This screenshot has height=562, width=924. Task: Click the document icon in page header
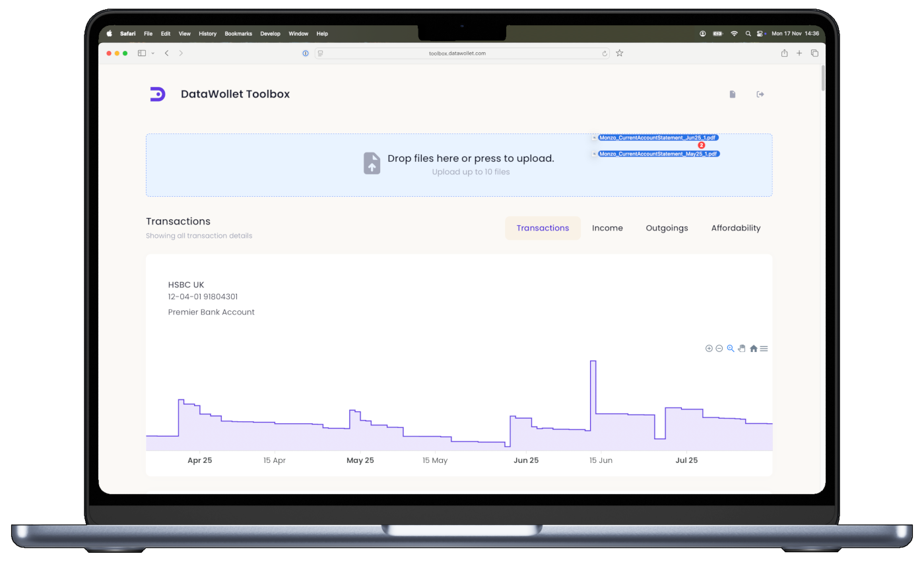[733, 94]
